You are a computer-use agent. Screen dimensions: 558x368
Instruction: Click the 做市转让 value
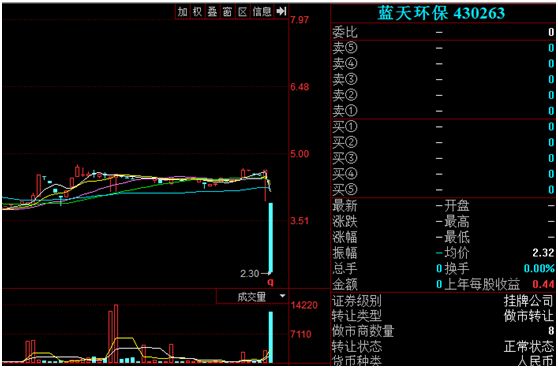(529, 316)
